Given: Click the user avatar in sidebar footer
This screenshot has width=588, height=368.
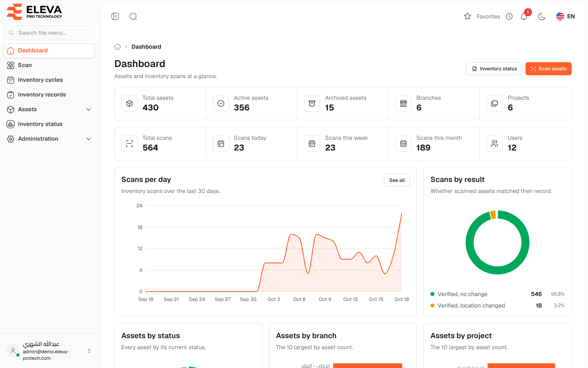Looking at the screenshot, I should [13, 351].
